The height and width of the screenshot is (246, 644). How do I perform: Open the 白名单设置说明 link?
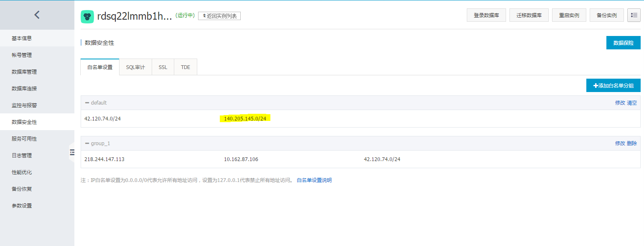[x=314, y=180]
